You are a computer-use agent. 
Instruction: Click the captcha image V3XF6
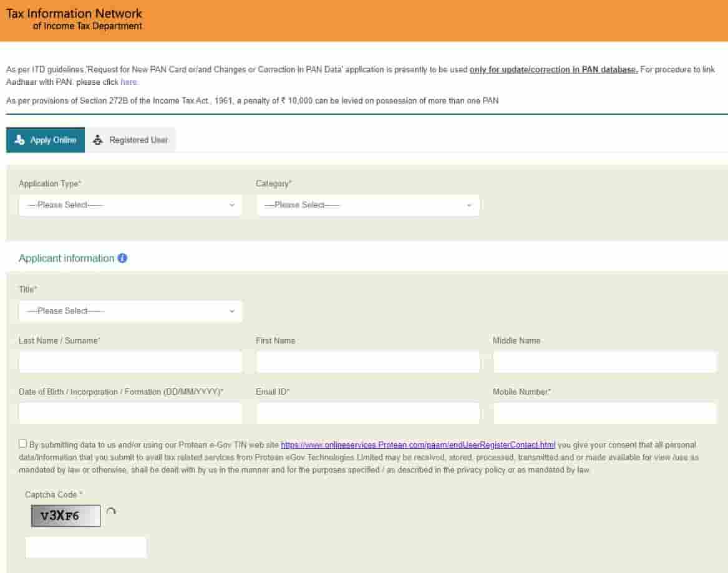66,516
